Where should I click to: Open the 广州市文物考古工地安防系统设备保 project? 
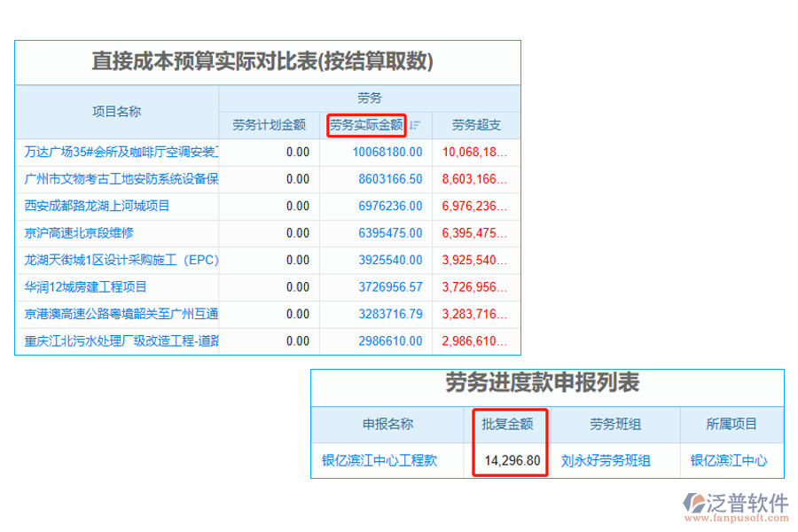point(115,179)
